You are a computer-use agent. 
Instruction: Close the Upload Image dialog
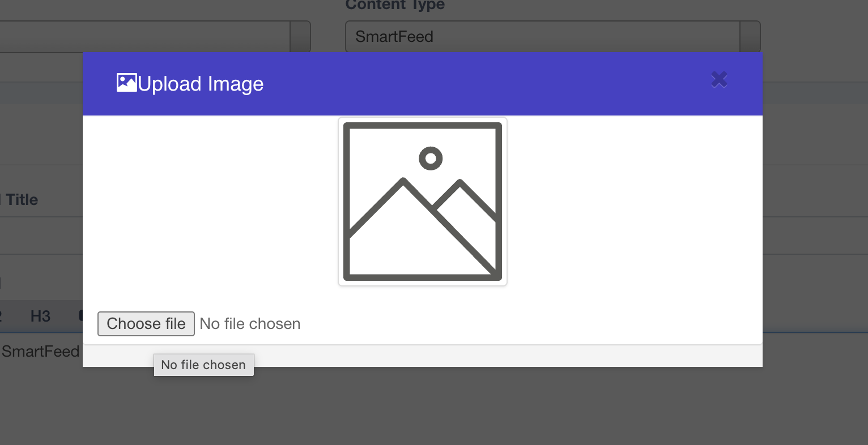point(719,80)
